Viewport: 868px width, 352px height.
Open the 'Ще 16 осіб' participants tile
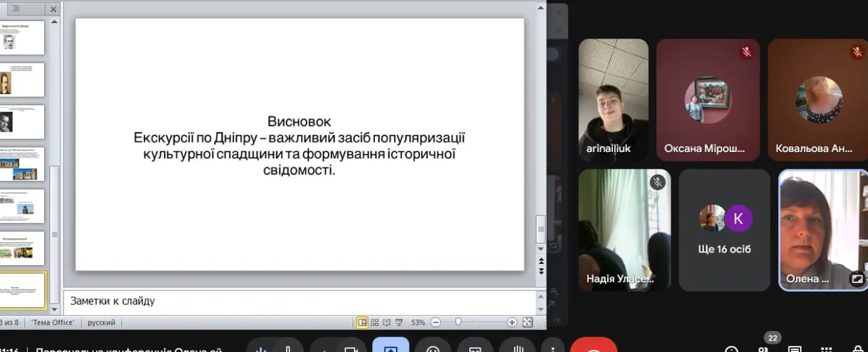(724, 230)
